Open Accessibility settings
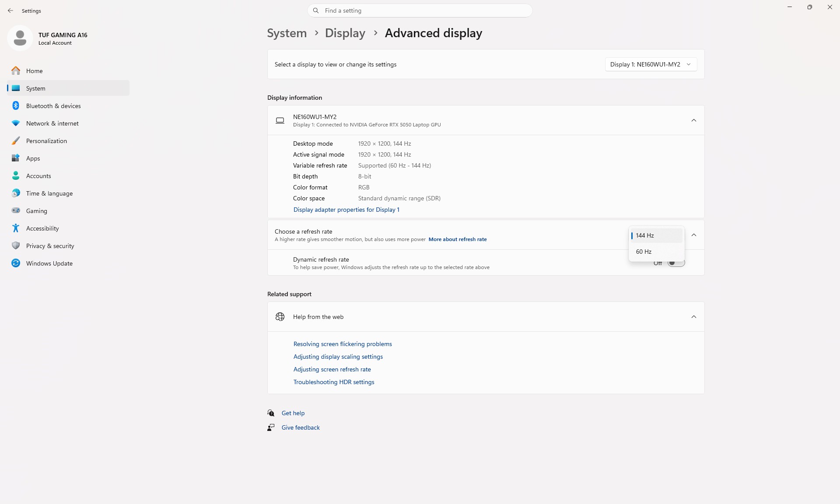Screen dimensions: 840x504 (68, 228)
